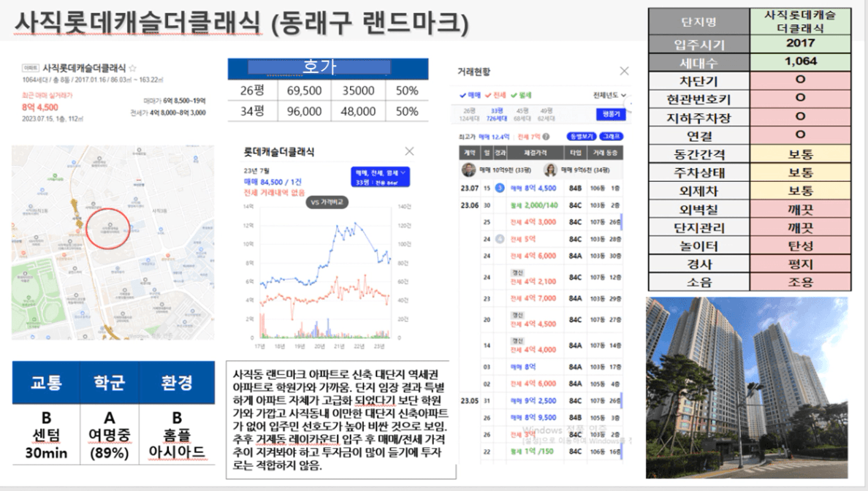Click the 매매 9억 2,500 transaction row
This screenshot has height=491, width=868.
540,401
